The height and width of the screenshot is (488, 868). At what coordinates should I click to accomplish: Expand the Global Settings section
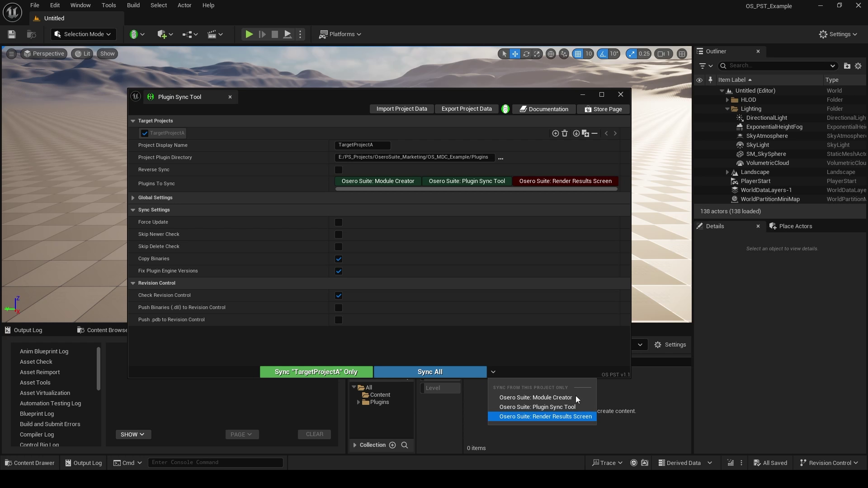tap(133, 198)
